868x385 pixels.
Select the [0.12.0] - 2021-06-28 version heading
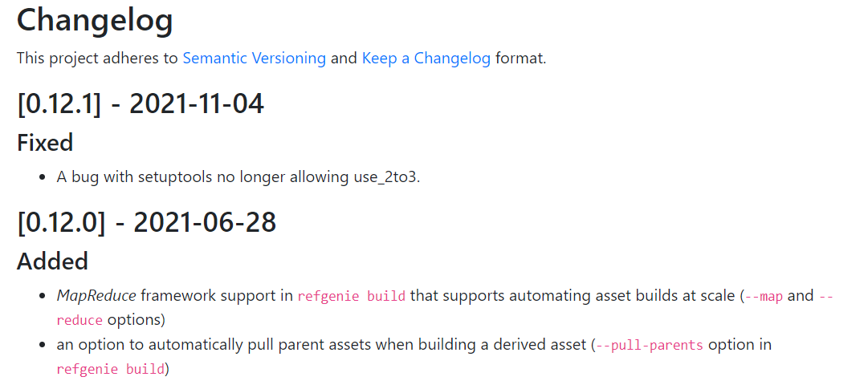click(x=146, y=222)
